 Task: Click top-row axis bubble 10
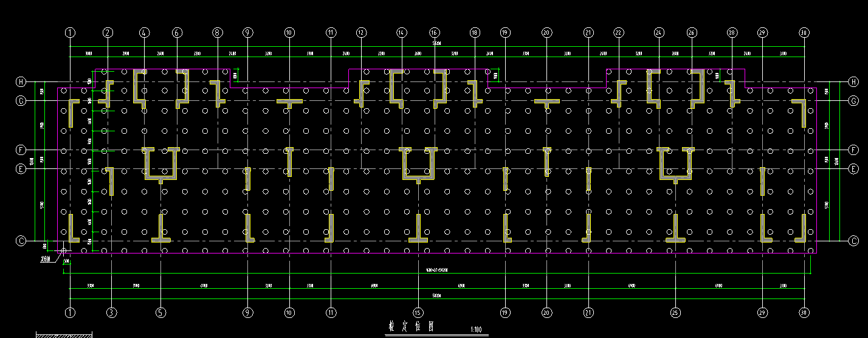pyautogui.click(x=289, y=32)
